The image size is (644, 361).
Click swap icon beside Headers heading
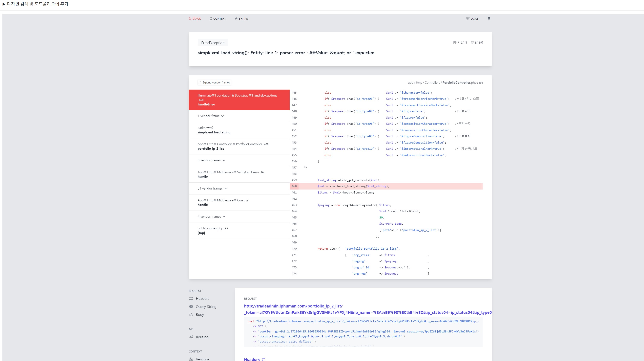tap(263, 359)
